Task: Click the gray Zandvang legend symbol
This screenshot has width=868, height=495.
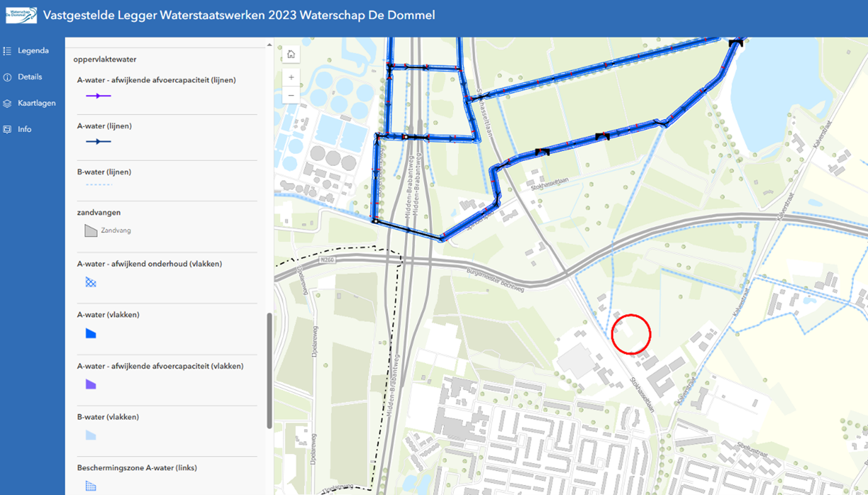Action: click(90, 230)
